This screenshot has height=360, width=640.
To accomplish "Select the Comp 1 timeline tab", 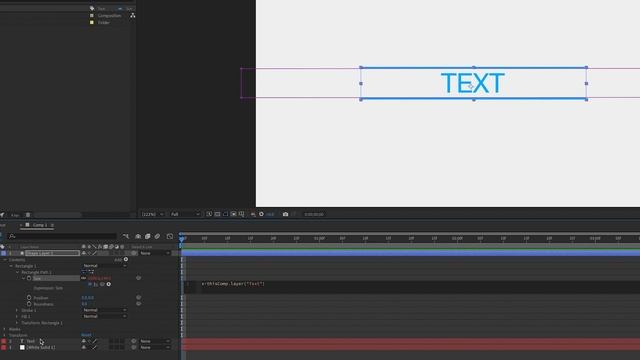I will [x=40, y=225].
